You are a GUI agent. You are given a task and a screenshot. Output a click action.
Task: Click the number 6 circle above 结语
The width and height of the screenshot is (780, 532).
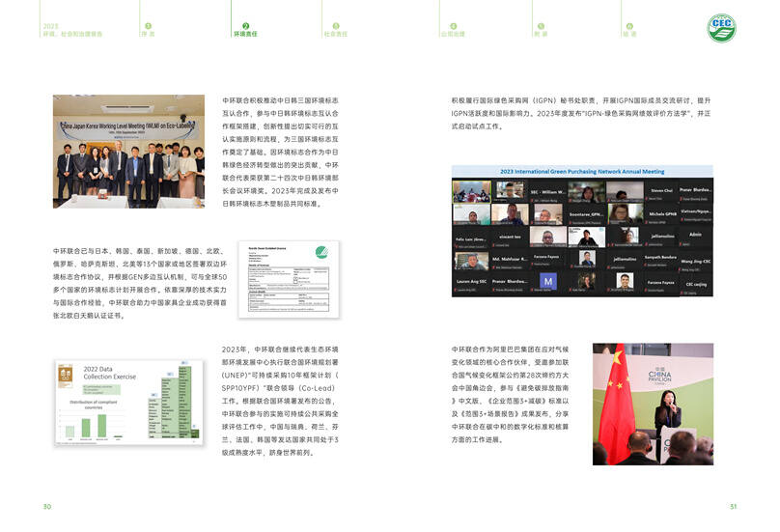(629, 26)
